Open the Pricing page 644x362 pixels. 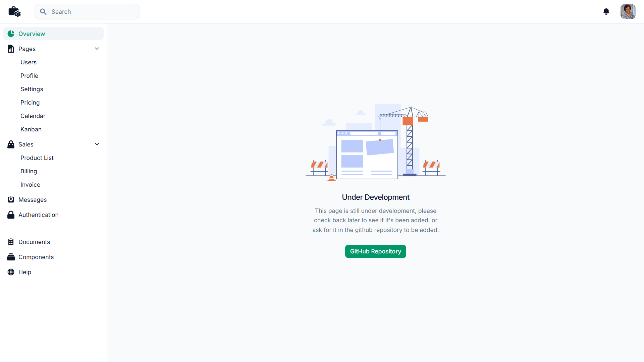pos(30,103)
